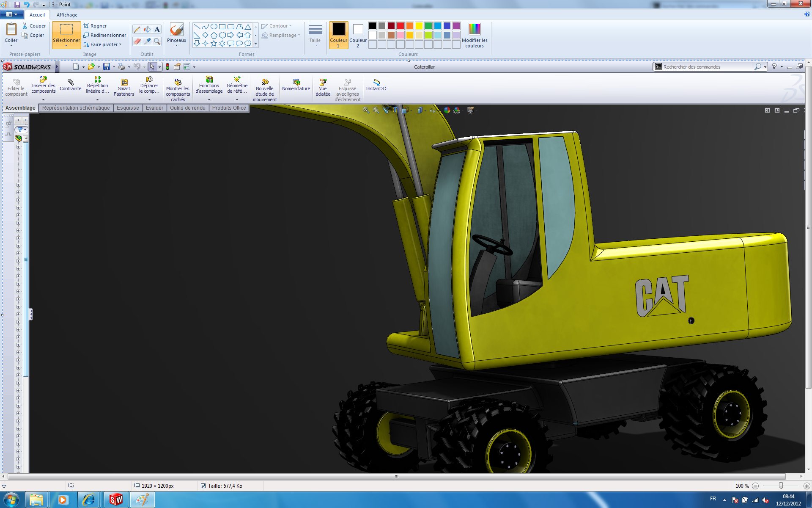Activate the Text tool in Paint

click(x=157, y=30)
